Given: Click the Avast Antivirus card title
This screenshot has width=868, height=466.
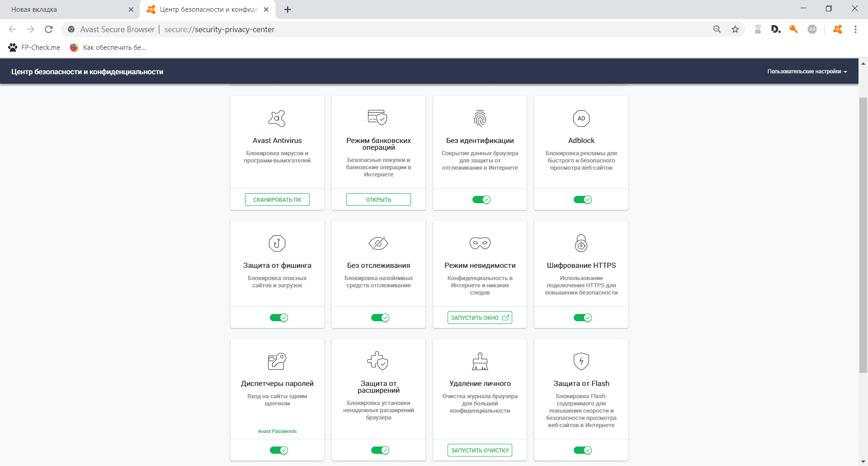Looking at the screenshot, I should click(x=277, y=141).
